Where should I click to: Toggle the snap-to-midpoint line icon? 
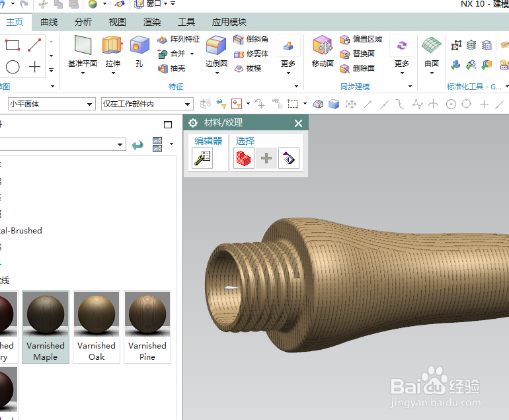click(384, 105)
